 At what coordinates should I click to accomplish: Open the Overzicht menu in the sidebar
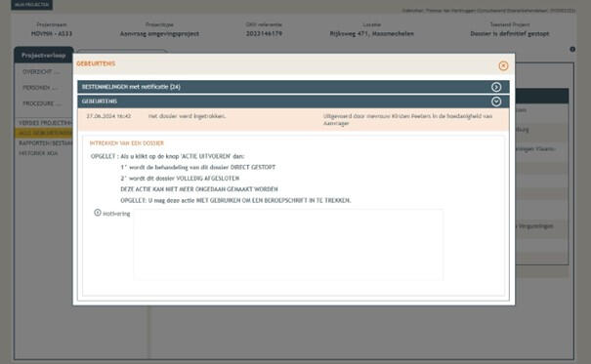pos(41,72)
